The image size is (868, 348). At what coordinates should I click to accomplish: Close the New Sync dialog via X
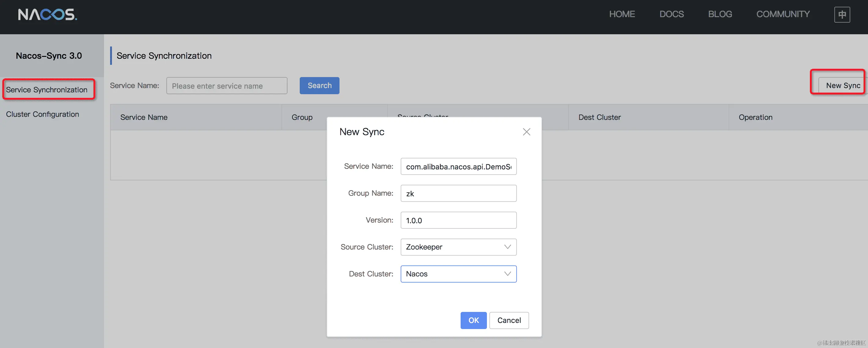click(x=526, y=132)
